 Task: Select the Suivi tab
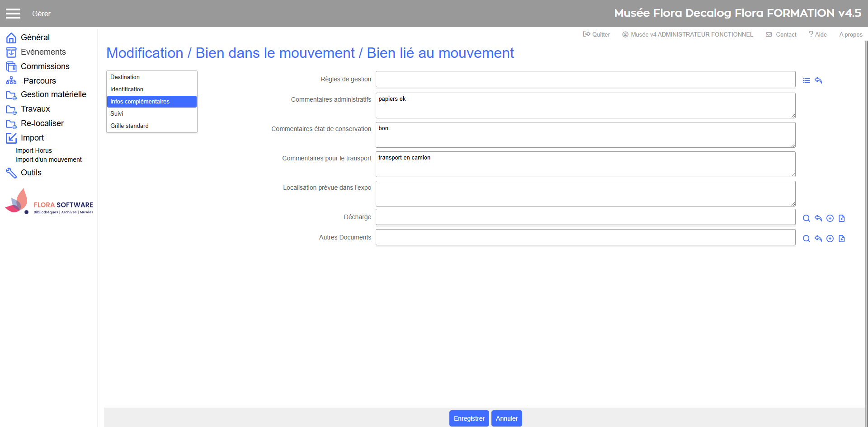click(x=117, y=114)
